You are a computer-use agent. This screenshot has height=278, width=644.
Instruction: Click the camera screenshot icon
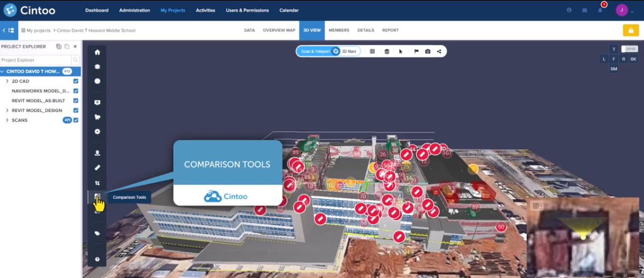pos(428,51)
